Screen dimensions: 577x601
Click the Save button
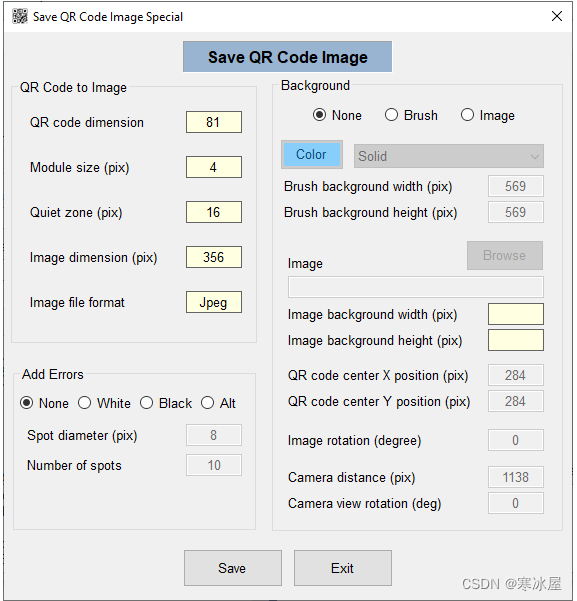click(233, 568)
